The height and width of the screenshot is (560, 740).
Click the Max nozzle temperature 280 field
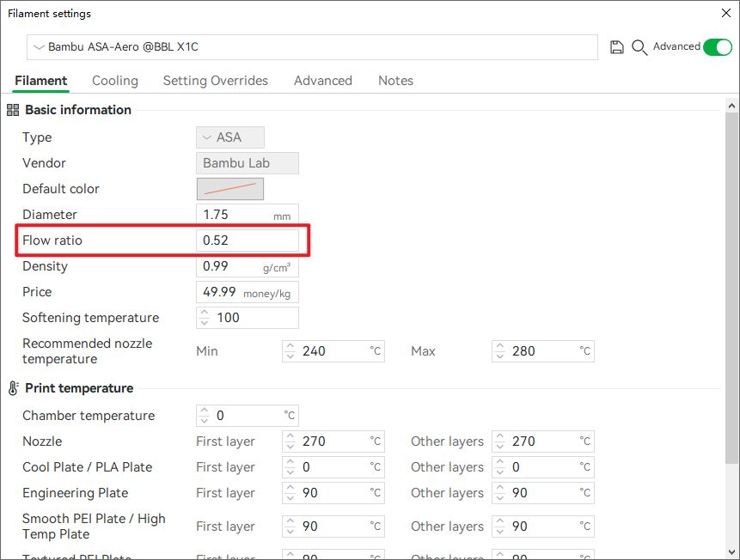542,351
